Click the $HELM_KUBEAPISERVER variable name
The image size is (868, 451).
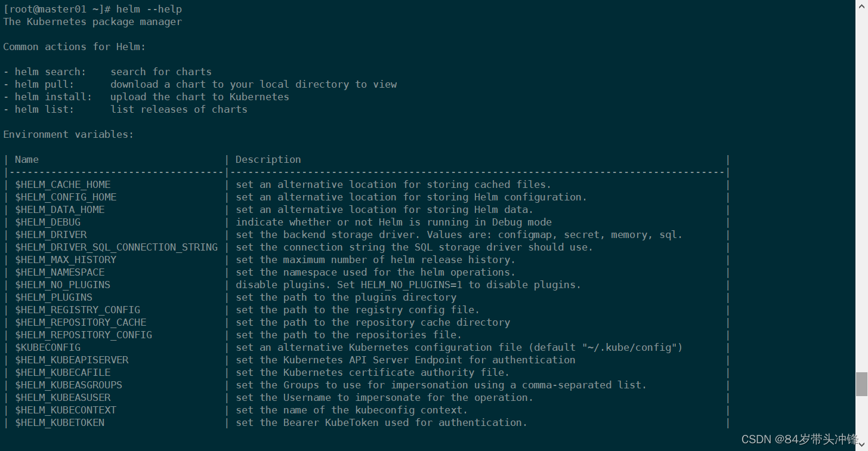coord(72,360)
